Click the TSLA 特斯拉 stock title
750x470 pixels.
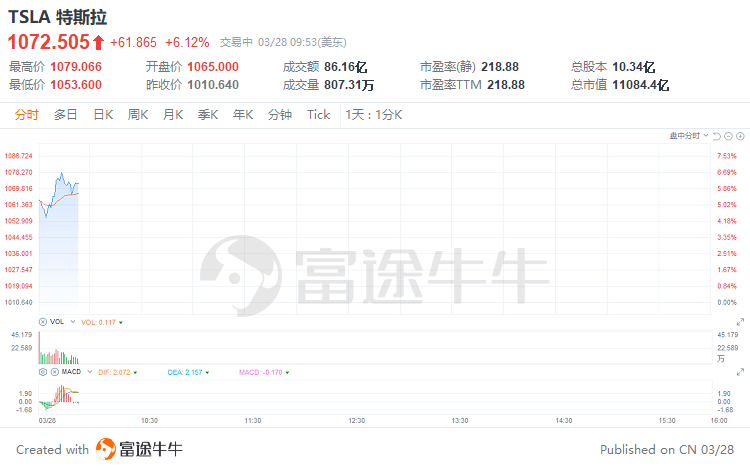(x=57, y=17)
